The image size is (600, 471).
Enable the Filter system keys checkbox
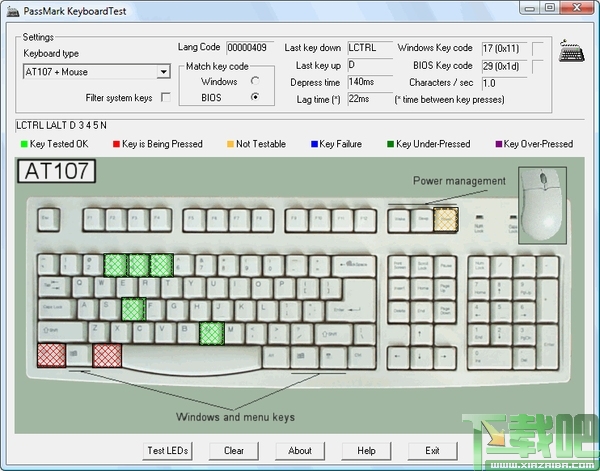(166, 97)
